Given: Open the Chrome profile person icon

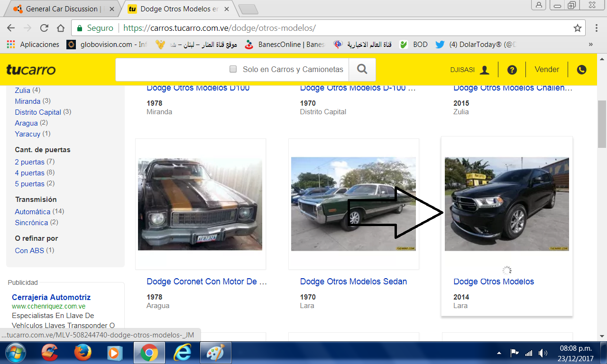Looking at the screenshot, I should 539,5.
